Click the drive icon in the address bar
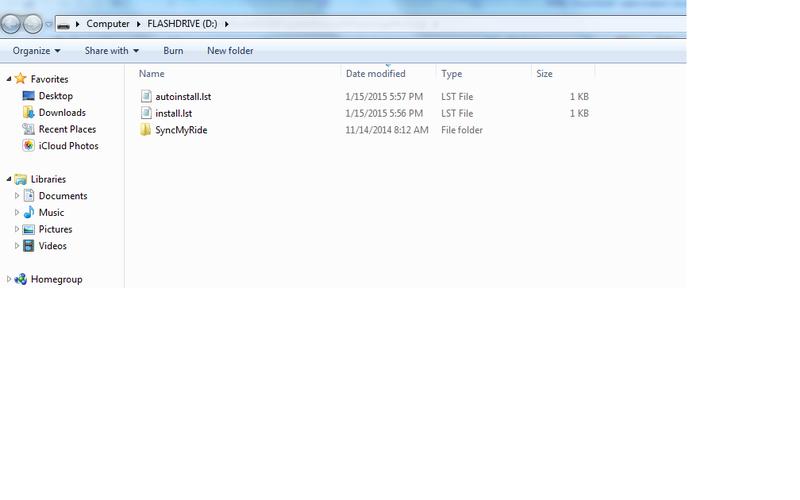Screen dimensions: 800x500 [63, 24]
